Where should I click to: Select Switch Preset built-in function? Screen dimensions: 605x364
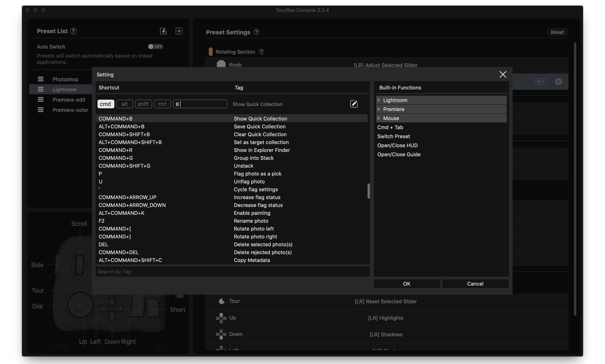(393, 136)
